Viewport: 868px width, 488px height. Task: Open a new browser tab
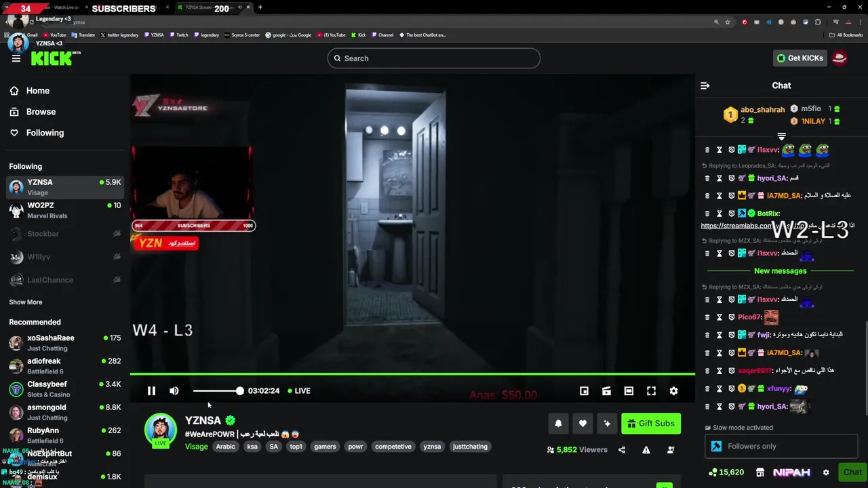(x=260, y=7)
